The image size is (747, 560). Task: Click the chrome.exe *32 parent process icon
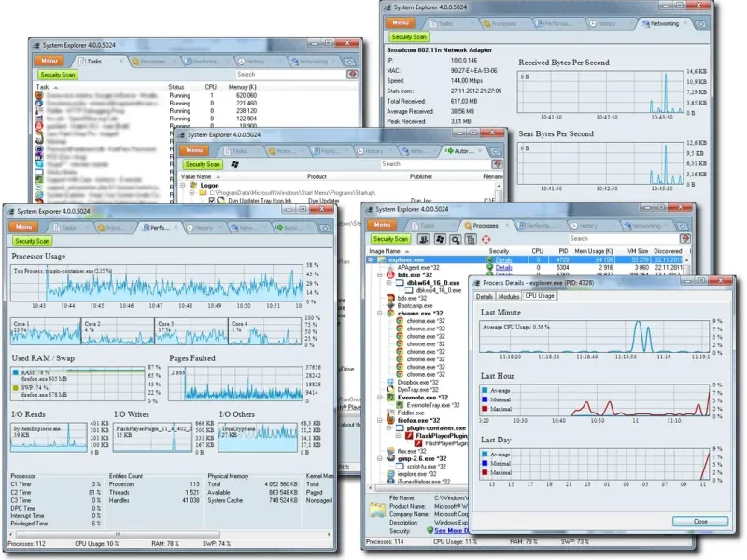[x=390, y=314]
